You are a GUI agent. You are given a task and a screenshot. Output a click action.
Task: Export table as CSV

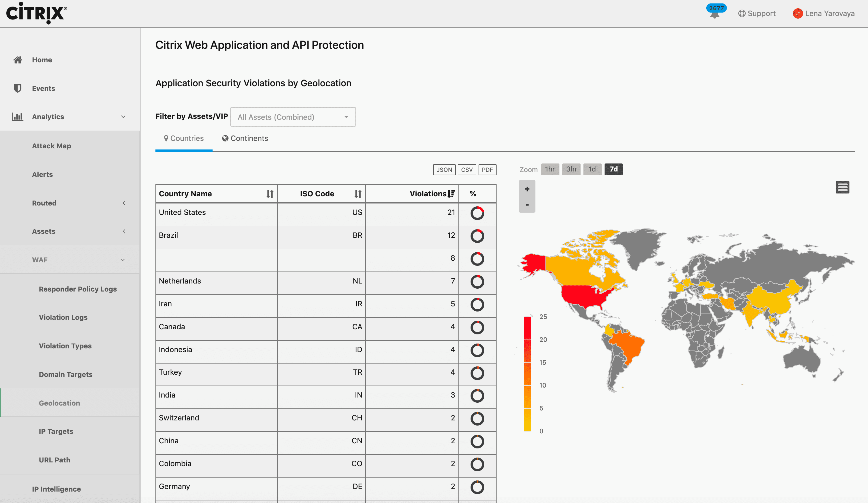point(467,169)
